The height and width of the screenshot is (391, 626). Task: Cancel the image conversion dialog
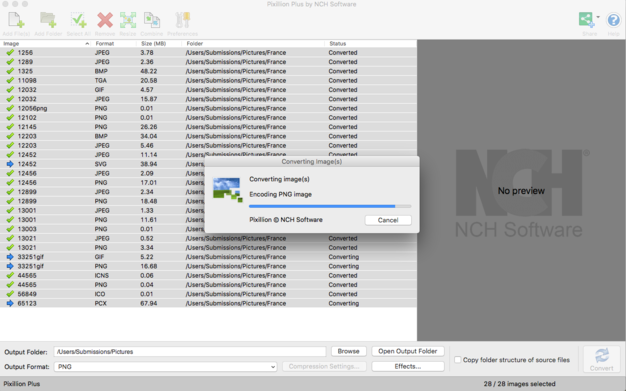[x=388, y=220]
